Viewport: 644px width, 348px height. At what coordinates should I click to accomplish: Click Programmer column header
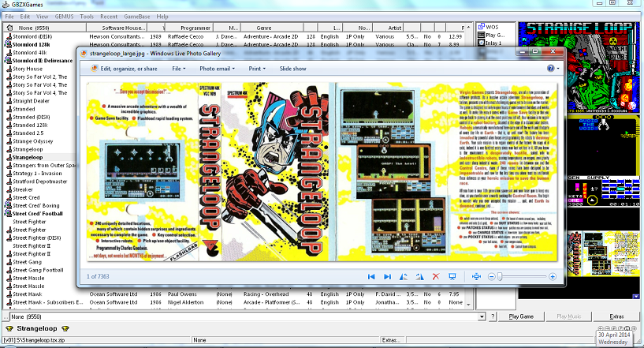coord(188,28)
